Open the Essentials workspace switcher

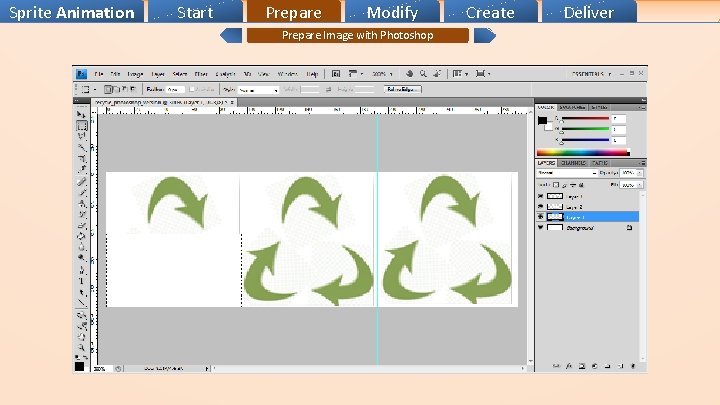[x=591, y=73]
